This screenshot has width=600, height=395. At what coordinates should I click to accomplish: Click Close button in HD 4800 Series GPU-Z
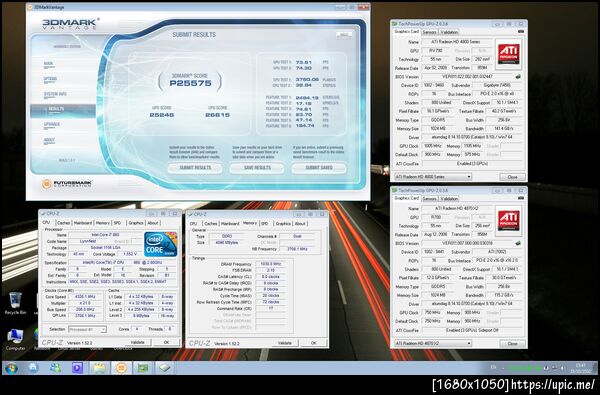click(x=512, y=177)
